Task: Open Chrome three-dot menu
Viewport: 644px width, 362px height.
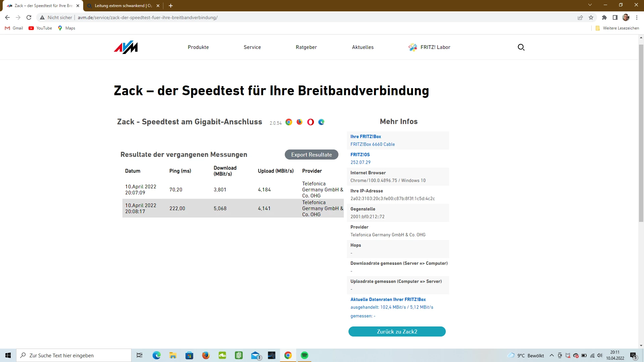Action: tap(637, 17)
